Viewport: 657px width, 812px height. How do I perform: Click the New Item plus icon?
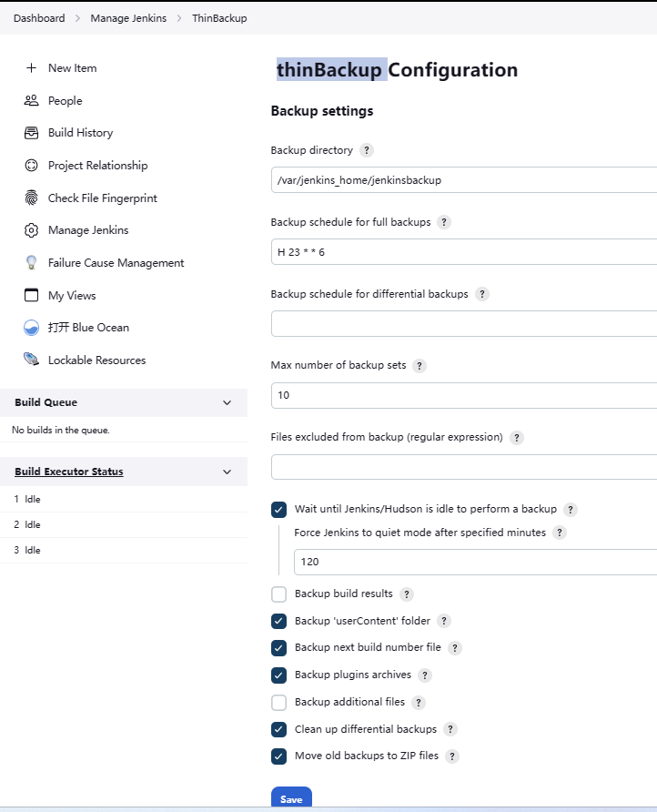tap(31, 68)
